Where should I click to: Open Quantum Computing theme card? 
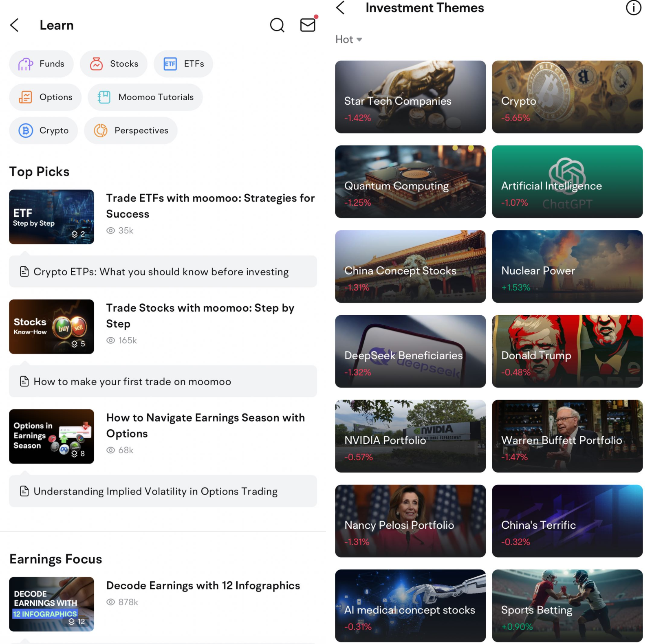[x=410, y=182]
